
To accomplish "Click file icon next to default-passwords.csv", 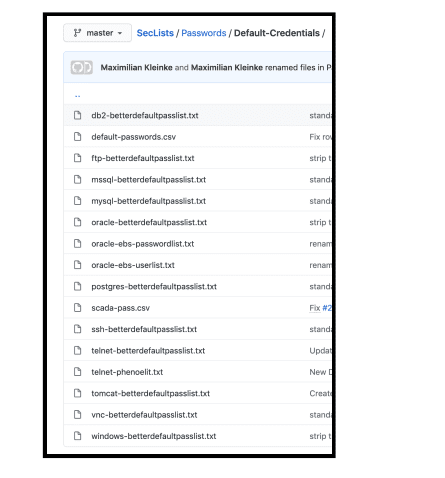I will (77, 137).
